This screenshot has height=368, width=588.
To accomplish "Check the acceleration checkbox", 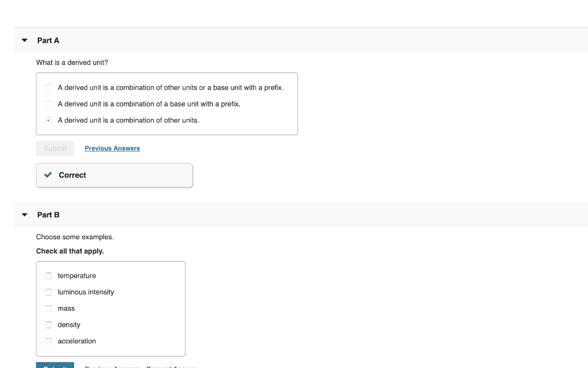I will click(49, 342).
